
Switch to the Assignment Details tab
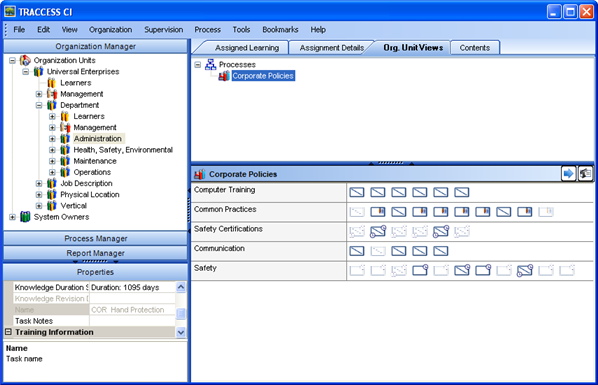click(331, 48)
